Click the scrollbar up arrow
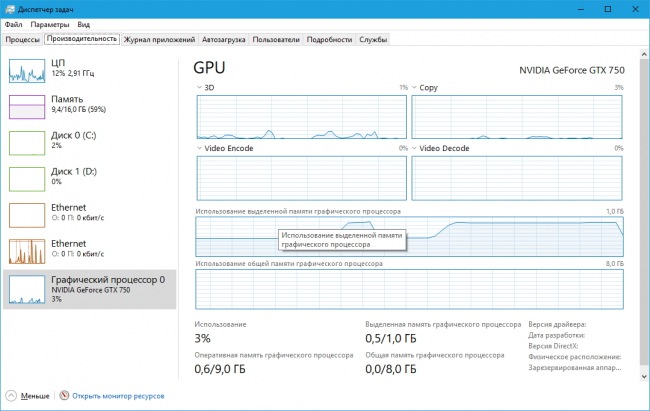The image size is (650, 411). 644,54
